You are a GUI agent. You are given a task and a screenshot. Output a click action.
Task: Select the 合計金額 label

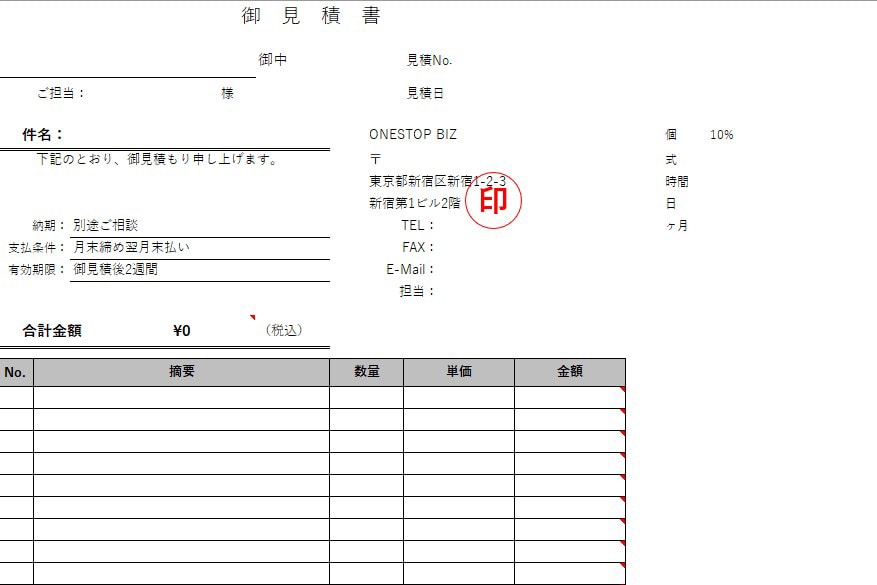point(52,331)
